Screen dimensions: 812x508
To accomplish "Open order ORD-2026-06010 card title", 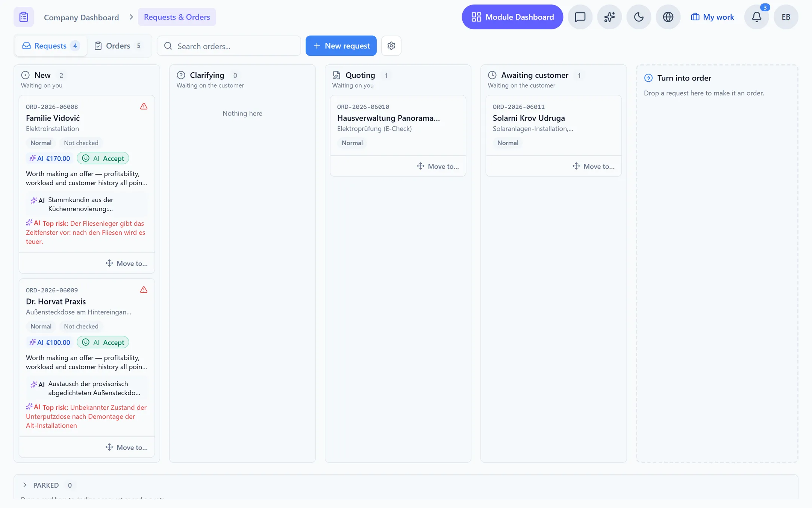I will (x=388, y=118).
